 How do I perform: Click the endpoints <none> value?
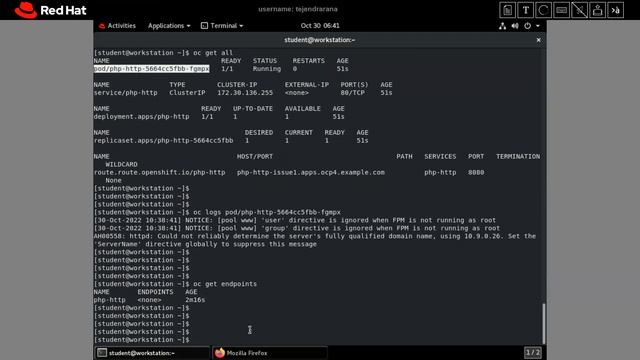tap(149, 300)
